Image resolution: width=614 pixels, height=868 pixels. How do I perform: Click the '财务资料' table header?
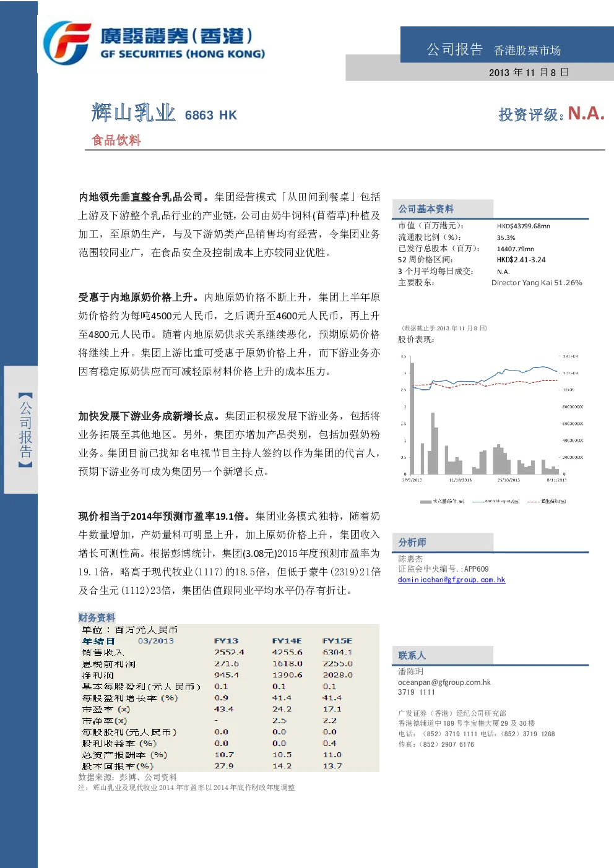click(x=97, y=617)
